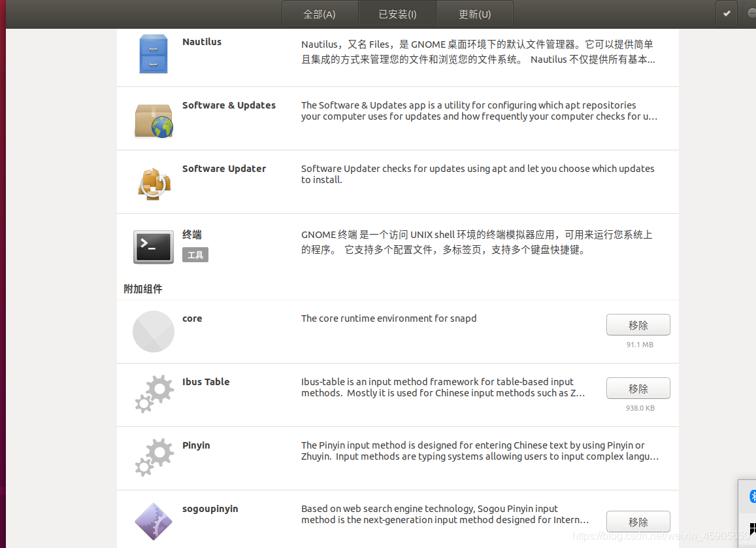This screenshot has width=756, height=548.
Task: Click the sogoupinyin purple diamond icon
Action: 154,521
